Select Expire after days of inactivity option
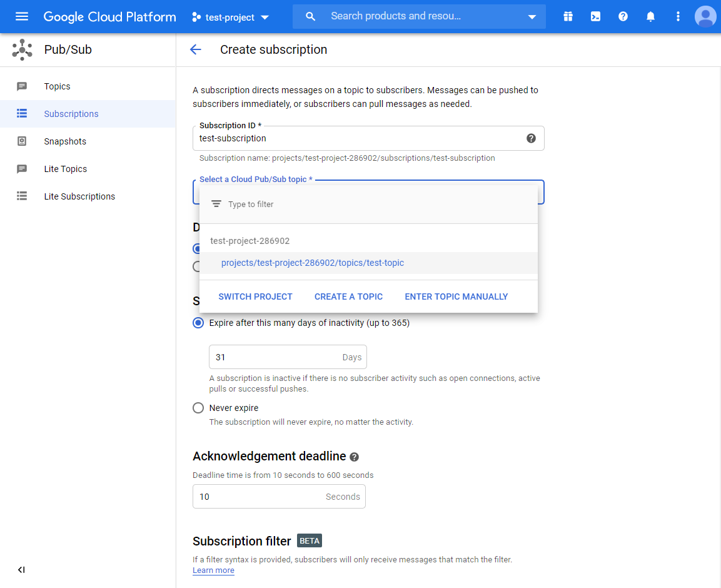The height and width of the screenshot is (588, 721). click(198, 323)
